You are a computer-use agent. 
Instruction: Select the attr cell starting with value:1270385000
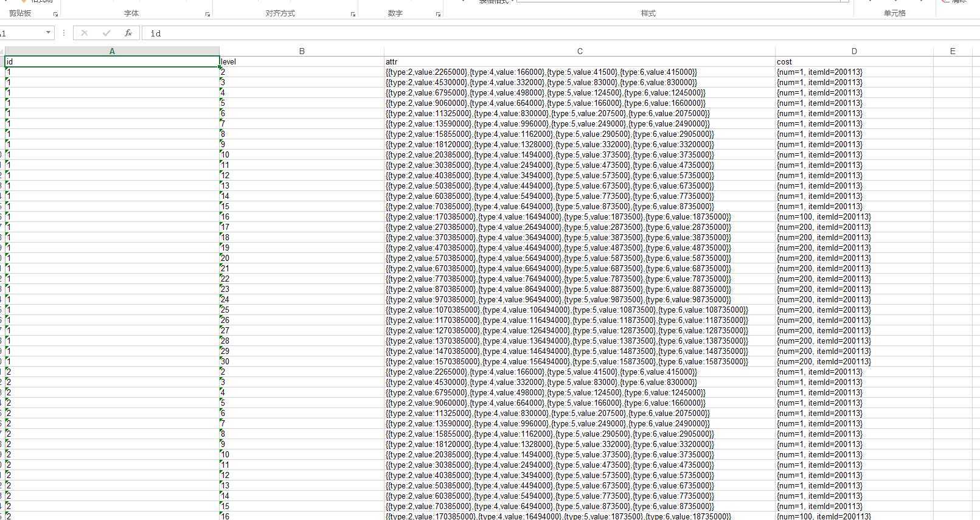580,330
